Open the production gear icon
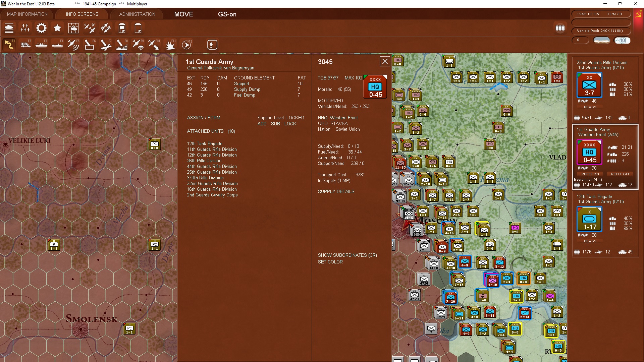 [41, 28]
